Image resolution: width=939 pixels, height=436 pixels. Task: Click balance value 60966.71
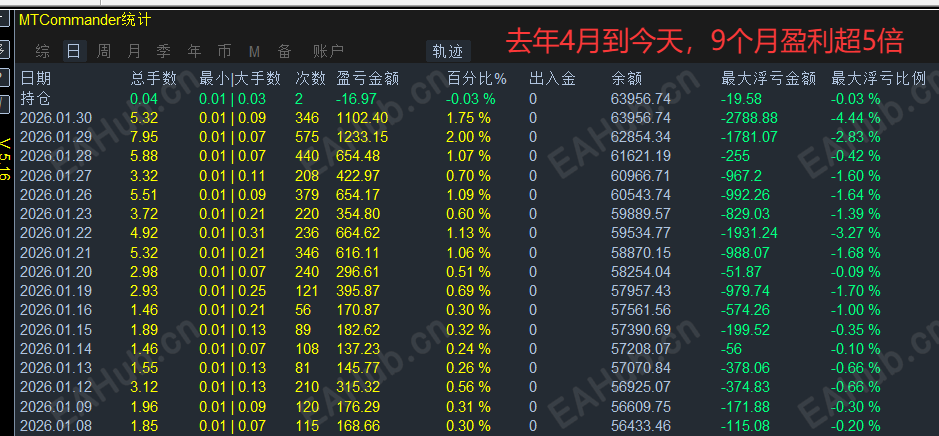click(x=641, y=176)
